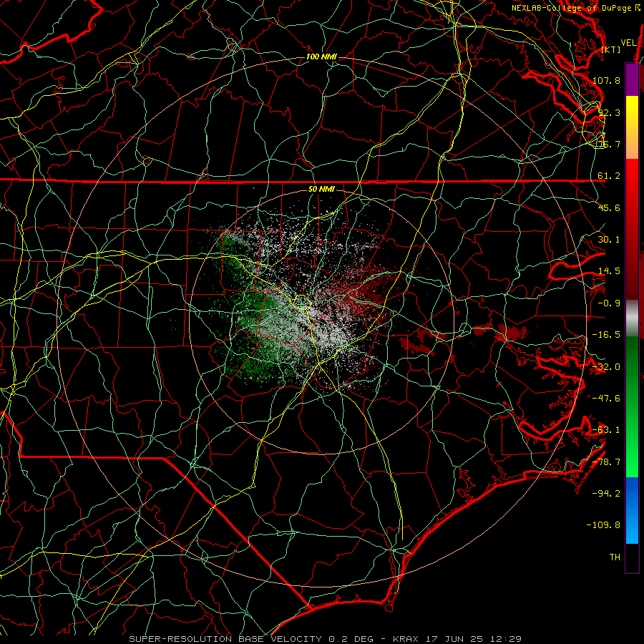Select the black TH segment of the color bar
This screenshot has width=644, height=644.
[632, 558]
